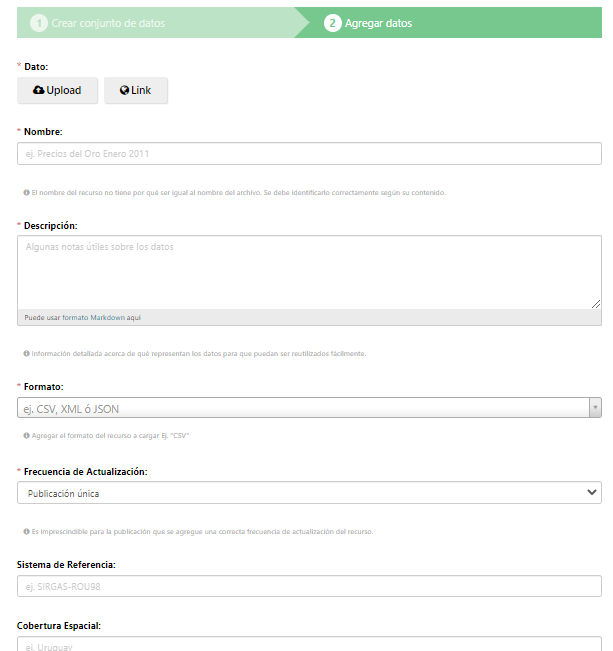Click the Descripción textarea resize handle
Viewport: 613px width, 651px height.
pyautogui.click(x=596, y=303)
